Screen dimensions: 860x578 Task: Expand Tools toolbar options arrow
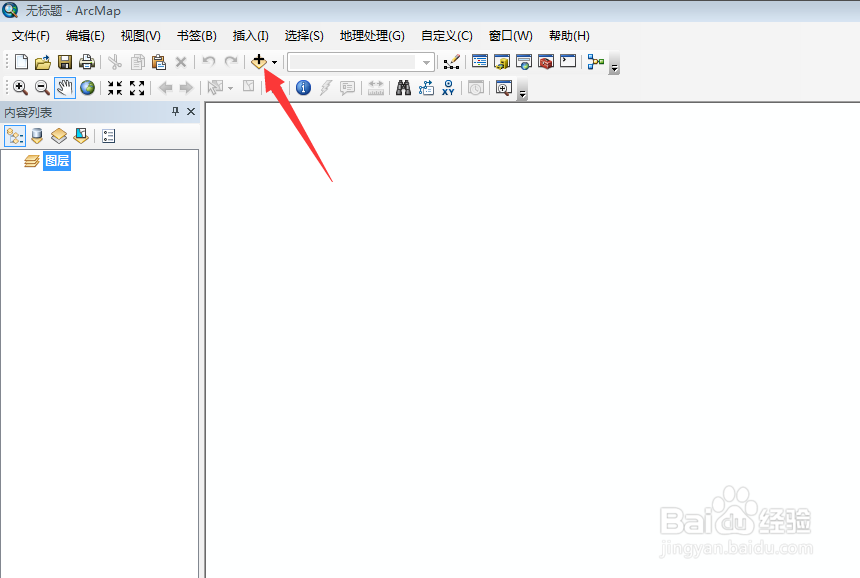[x=522, y=90]
